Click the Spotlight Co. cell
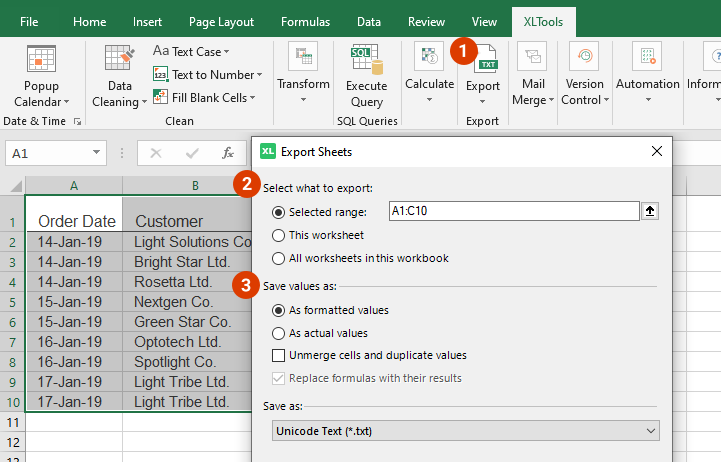This screenshot has height=462, width=721. coord(187,362)
